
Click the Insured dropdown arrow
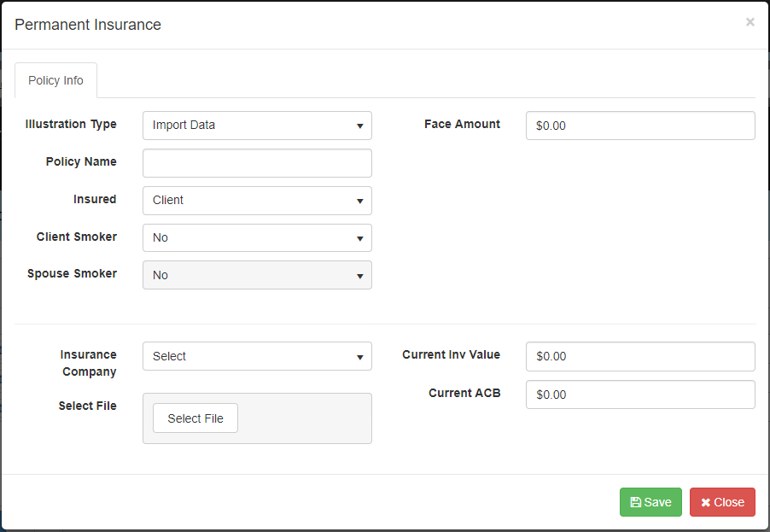pos(360,202)
